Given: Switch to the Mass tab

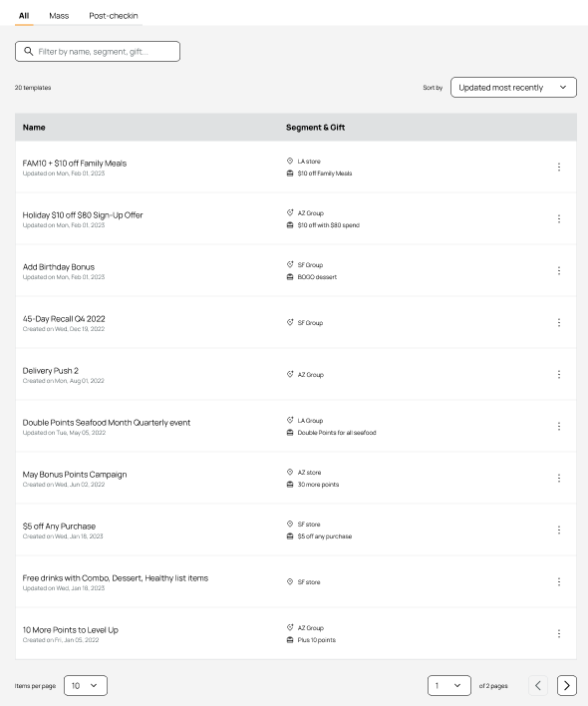Looking at the screenshot, I should point(59,16).
